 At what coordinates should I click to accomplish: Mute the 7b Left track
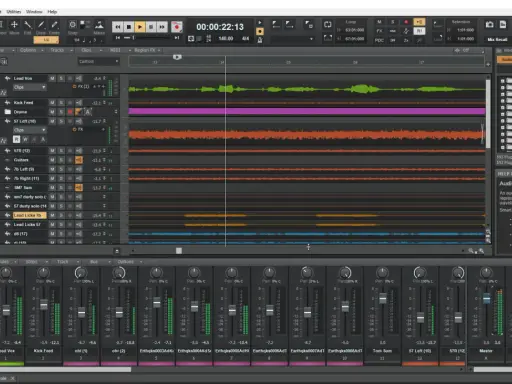tap(52, 169)
